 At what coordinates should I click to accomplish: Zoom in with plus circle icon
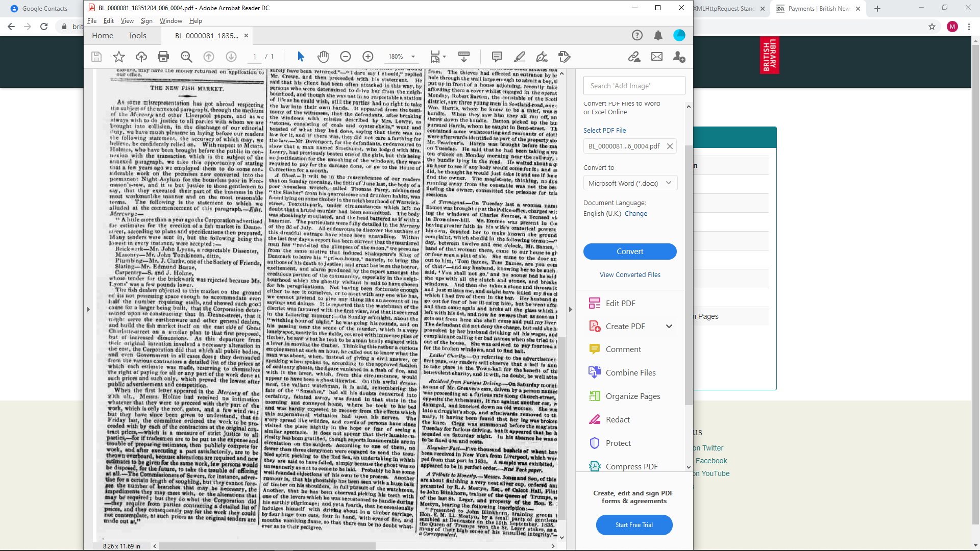tap(368, 57)
